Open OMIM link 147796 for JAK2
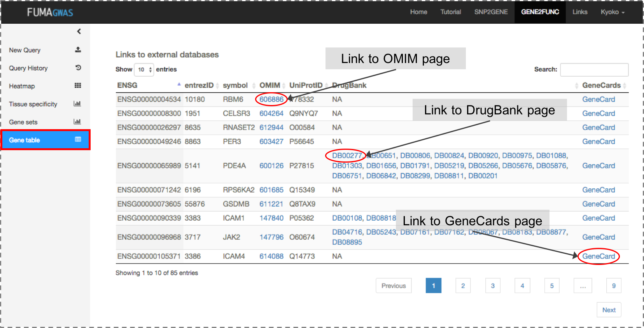The width and height of the screenshot is (644, 328). [x=271, y=237]
